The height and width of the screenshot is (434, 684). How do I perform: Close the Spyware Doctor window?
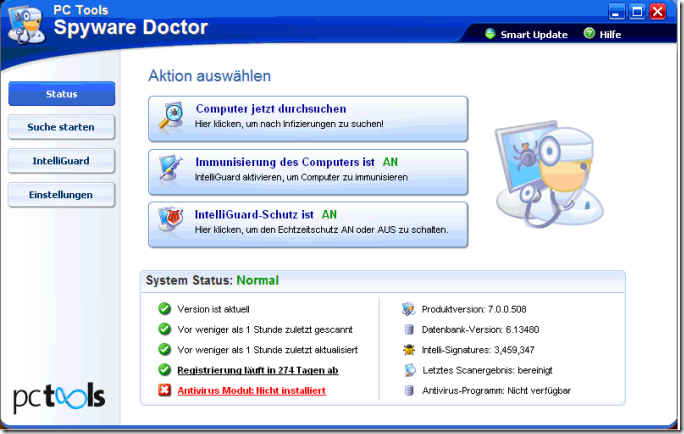point(658,11)
